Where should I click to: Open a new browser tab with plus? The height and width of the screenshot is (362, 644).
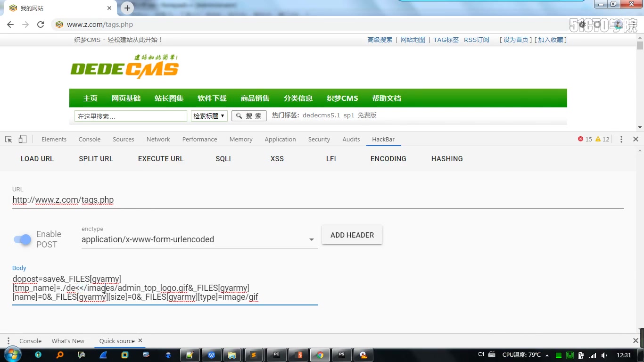pos(127,8)
